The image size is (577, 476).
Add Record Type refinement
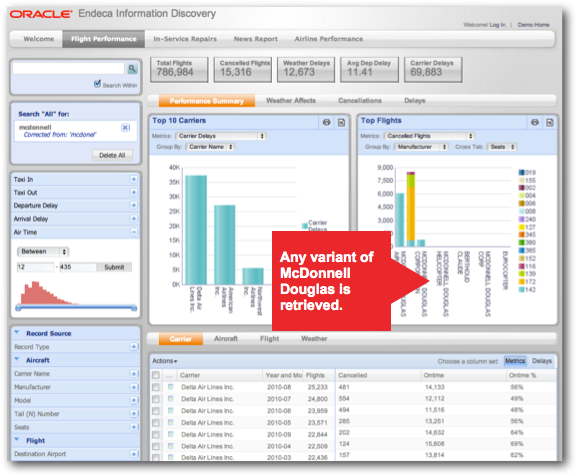point(134,347)
